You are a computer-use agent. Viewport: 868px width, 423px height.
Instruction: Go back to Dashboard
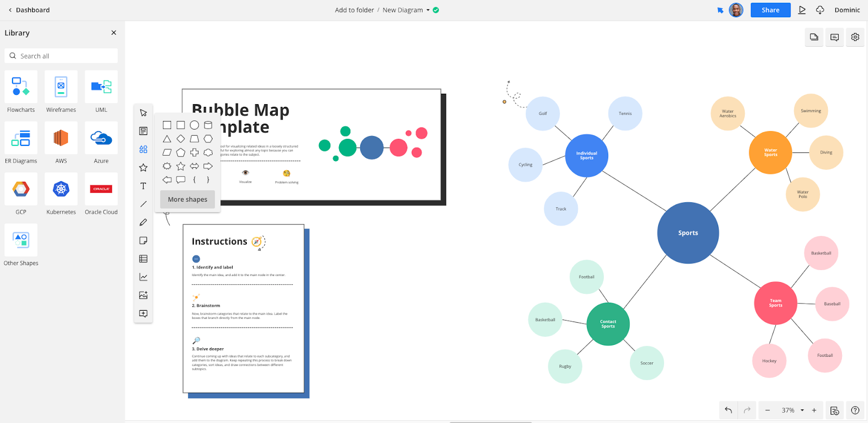(x=29, y=10)
